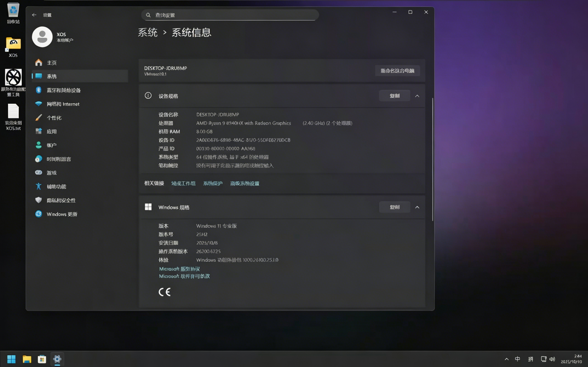This screenshot has width=588, height=367.
Task: Open 游戏 via the gamepad icon
Action: [39, 173]
